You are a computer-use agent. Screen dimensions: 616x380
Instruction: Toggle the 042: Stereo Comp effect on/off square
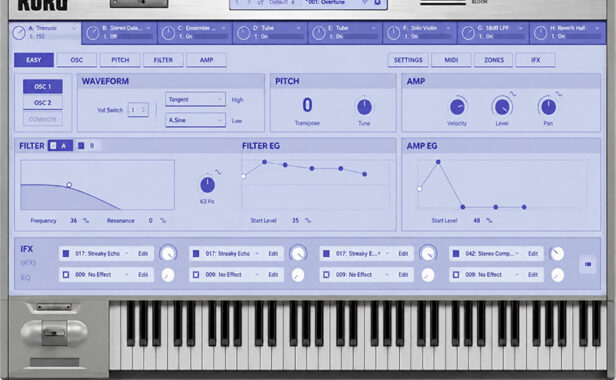pyautogui.click(x=456, y=254)
